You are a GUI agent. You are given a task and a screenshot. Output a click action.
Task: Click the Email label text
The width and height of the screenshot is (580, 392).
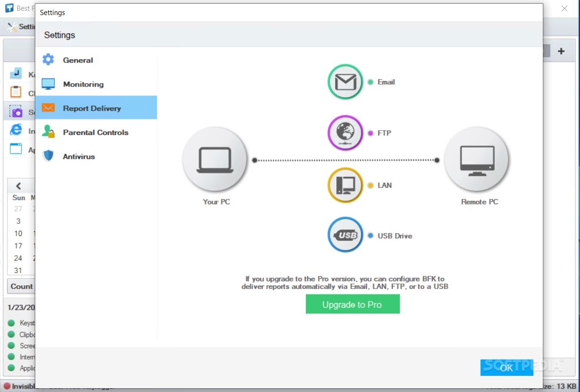coord(386,82)
